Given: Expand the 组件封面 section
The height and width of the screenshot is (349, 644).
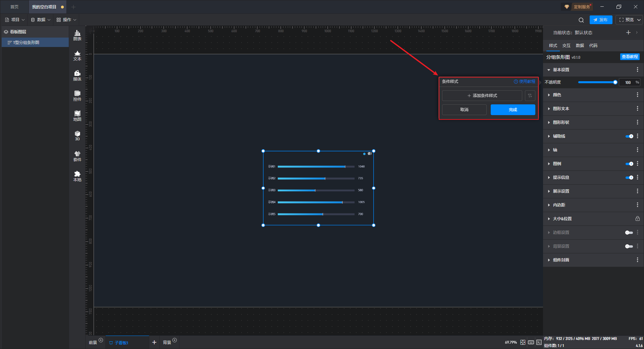Looking at the screenshot, I should click(549, 260).
